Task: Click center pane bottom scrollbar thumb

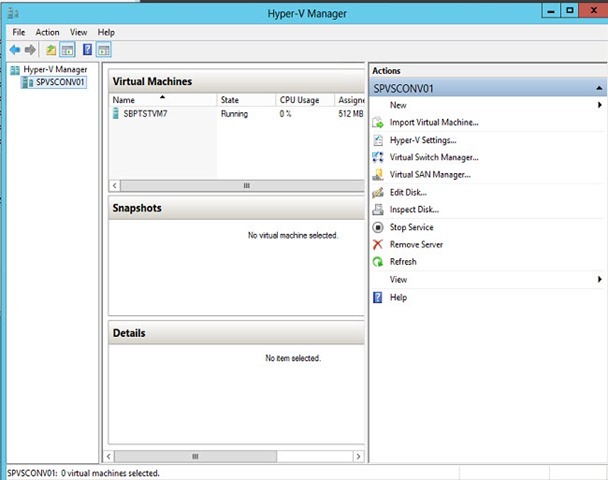Action: [195, 456]
